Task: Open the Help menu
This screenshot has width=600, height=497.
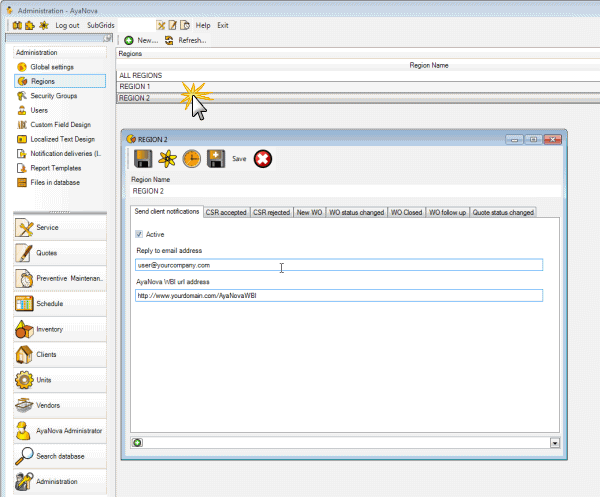Action: pyautogui.click(x=203, y=26)
